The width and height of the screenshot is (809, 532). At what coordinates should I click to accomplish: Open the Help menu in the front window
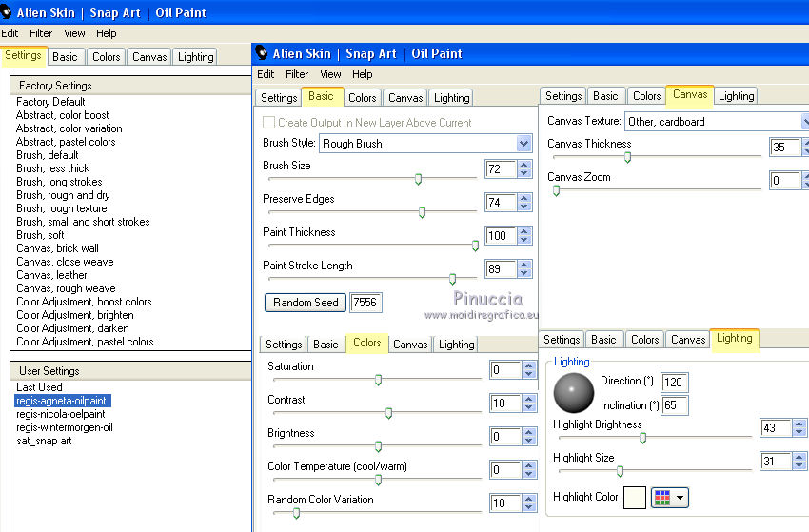363,74
